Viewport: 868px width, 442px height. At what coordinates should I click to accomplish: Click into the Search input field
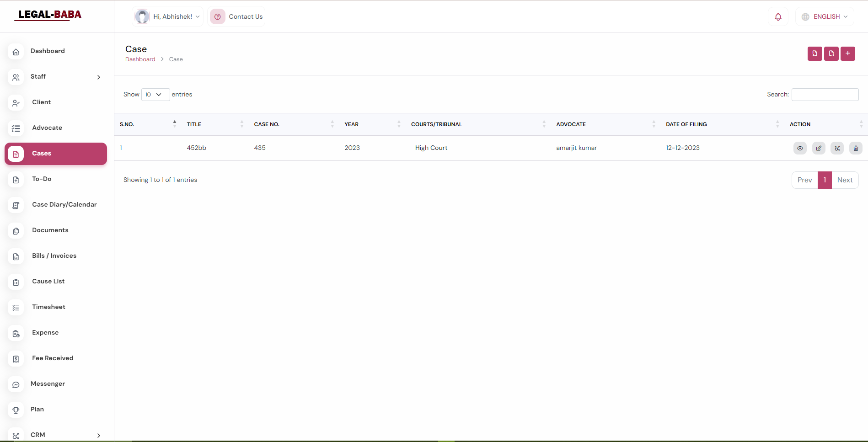[x=825, y=95]
